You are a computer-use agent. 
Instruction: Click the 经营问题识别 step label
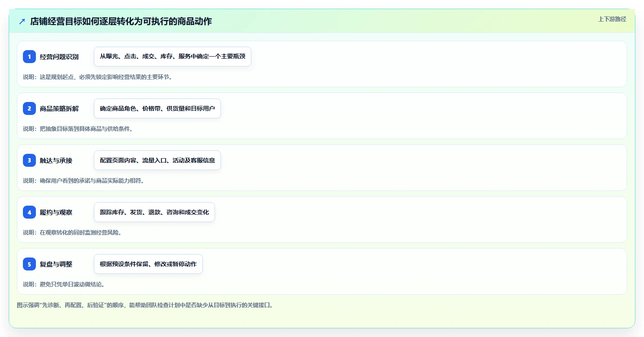[59, 57]
